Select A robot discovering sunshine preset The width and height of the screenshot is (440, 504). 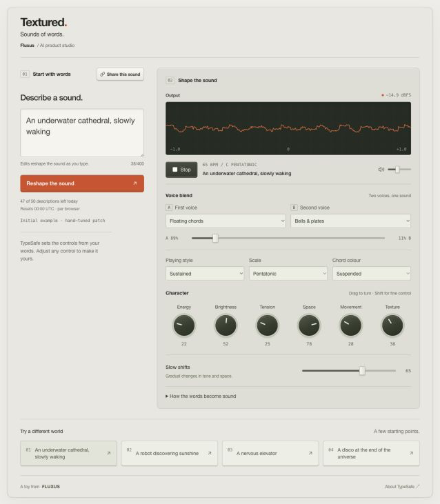(170, 453)
